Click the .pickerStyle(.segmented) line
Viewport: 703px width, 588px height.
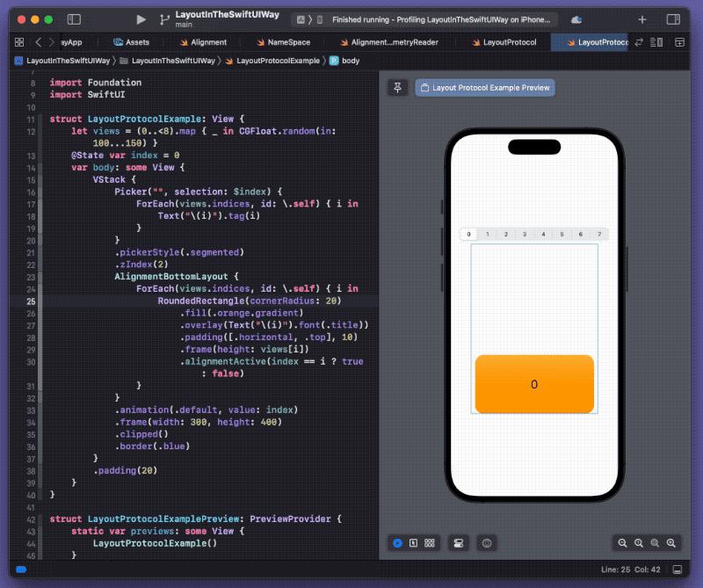click(179, 252)
